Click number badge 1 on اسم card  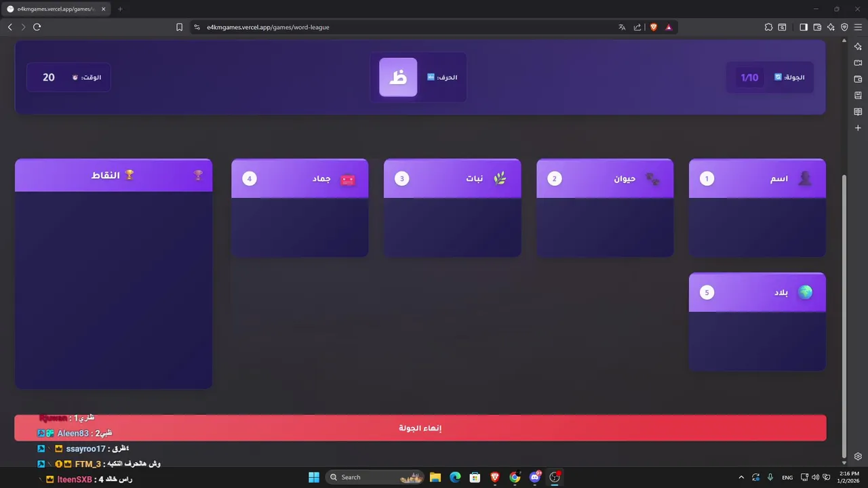707,179
